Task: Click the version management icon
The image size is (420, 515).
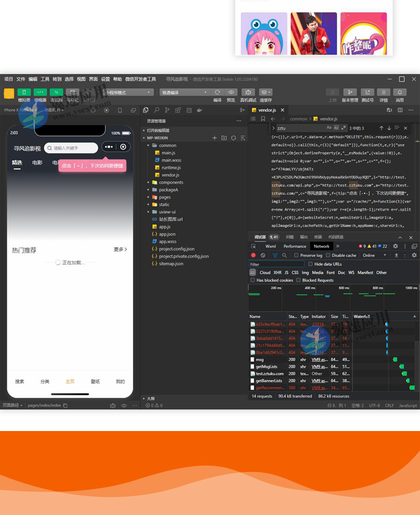Action: click(x=350, y=92)
